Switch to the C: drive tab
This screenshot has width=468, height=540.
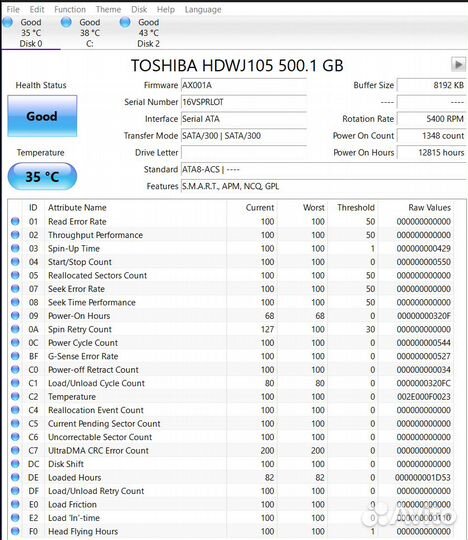point(90,33)
